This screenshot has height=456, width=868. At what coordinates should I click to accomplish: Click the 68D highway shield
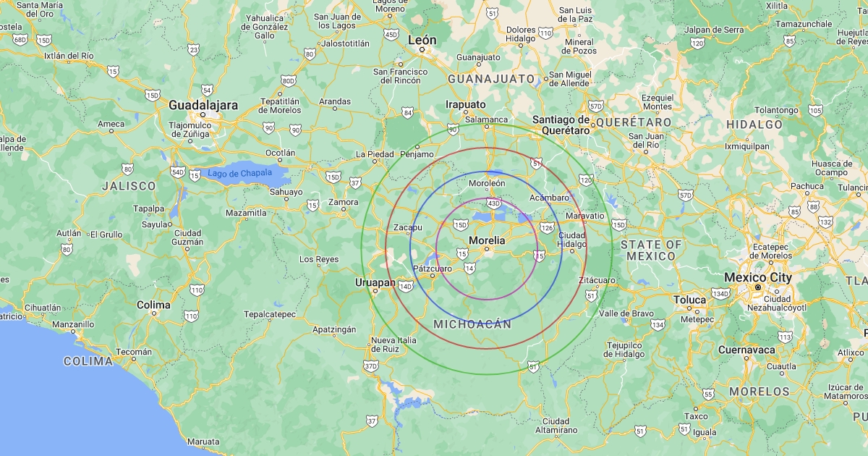pos(20,38)
